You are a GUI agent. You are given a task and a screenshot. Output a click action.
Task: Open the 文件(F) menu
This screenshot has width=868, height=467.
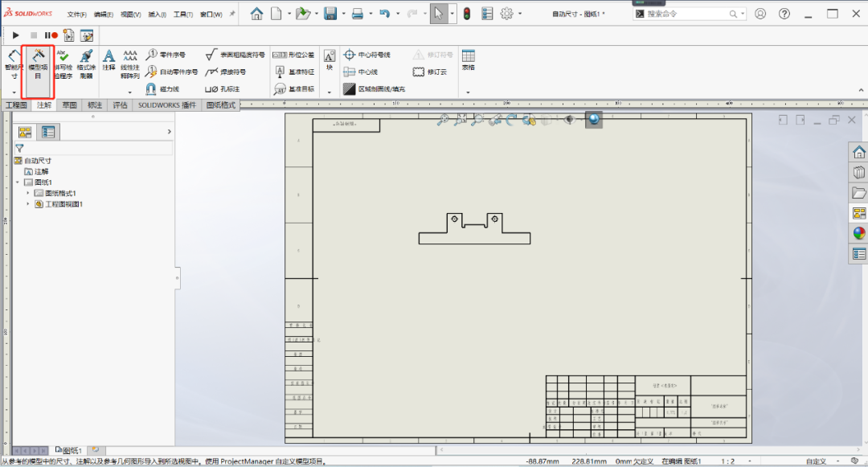pyautogui.click(x=77, y=14)
